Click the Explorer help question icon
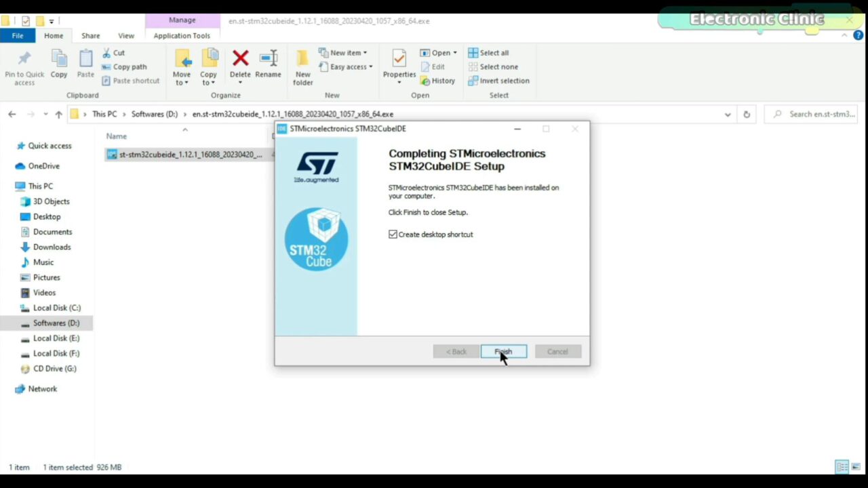The width and height of the screenshot is (868, 488). 859,35
